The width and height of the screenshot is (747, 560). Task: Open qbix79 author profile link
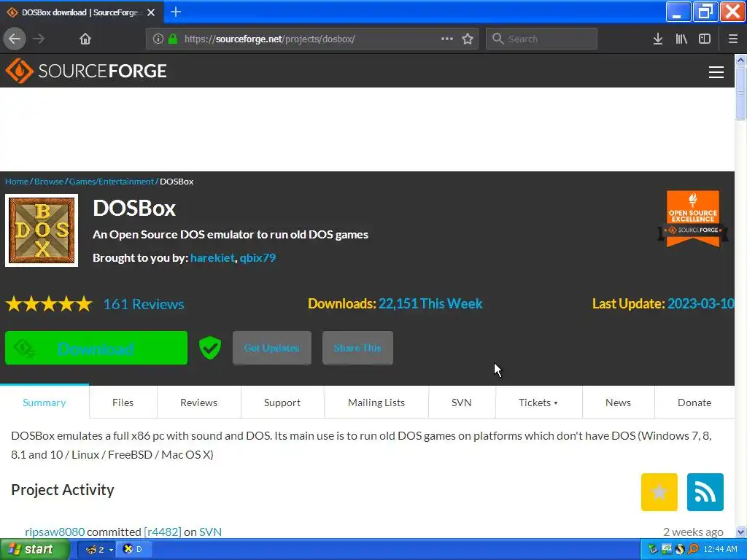(x=258, y=257)
